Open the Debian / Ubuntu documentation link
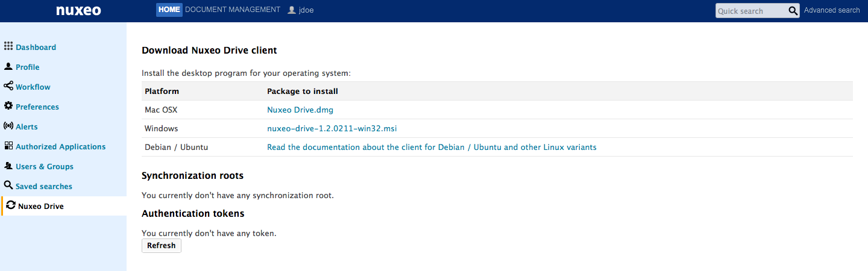 [x=432, y=147]
